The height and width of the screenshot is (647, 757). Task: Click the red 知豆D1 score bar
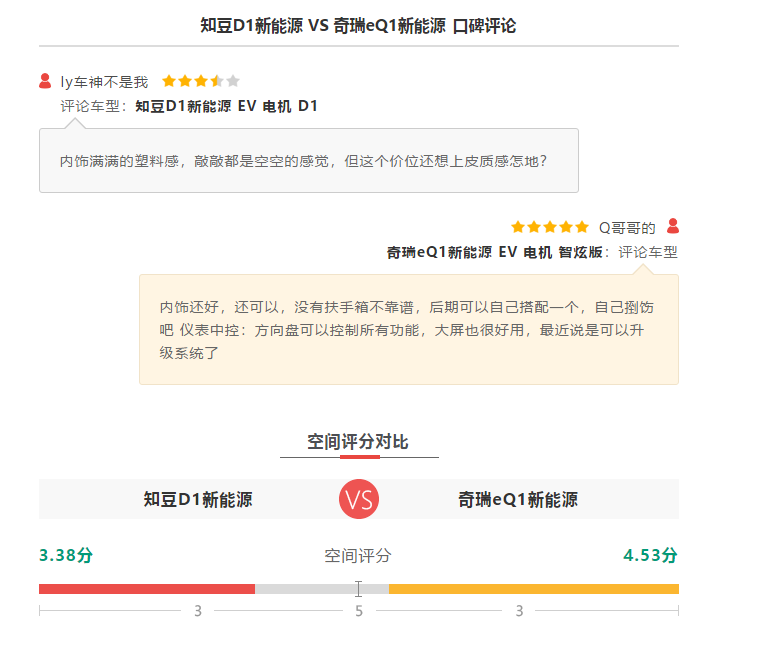coord(147,589)
